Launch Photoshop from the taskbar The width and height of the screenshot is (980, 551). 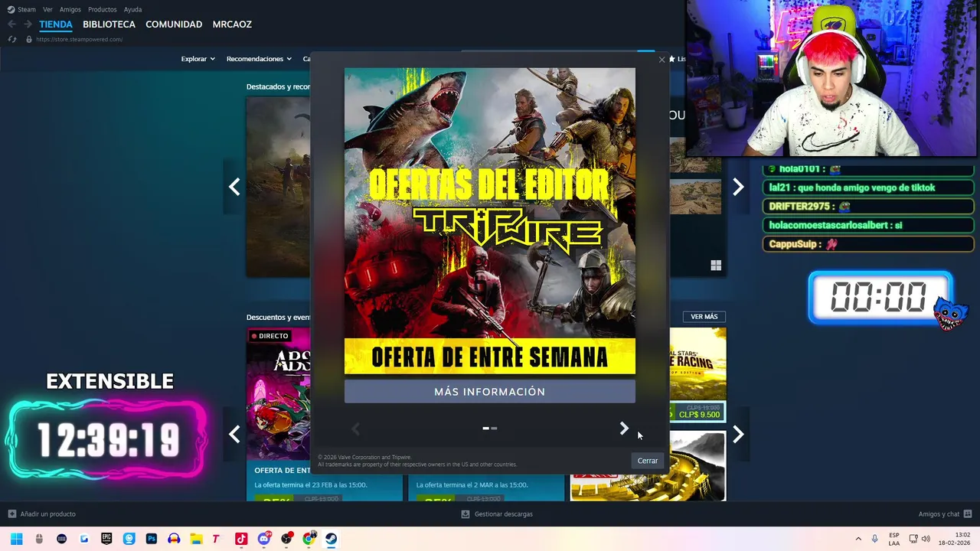point(152,539)
